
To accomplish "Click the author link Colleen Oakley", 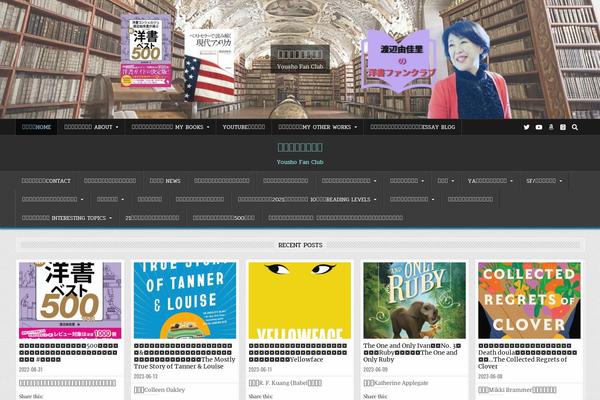I will point(159,390).
